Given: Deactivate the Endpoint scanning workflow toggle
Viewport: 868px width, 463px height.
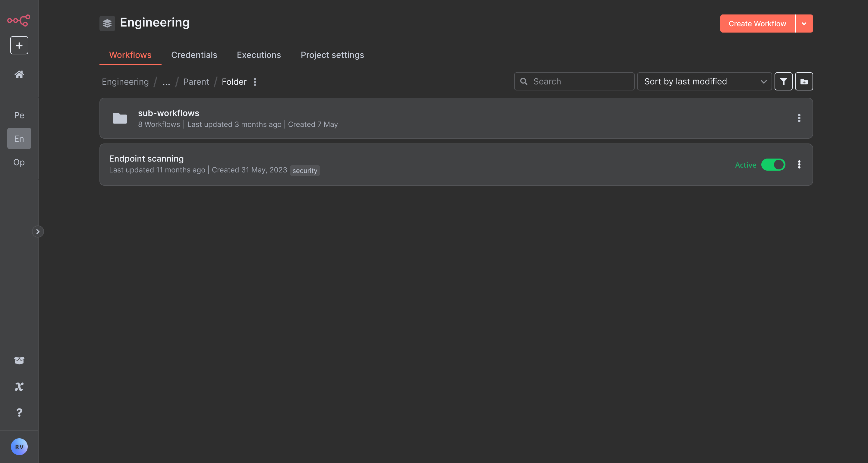Looking at the screenshot, I should pos(773,165).
